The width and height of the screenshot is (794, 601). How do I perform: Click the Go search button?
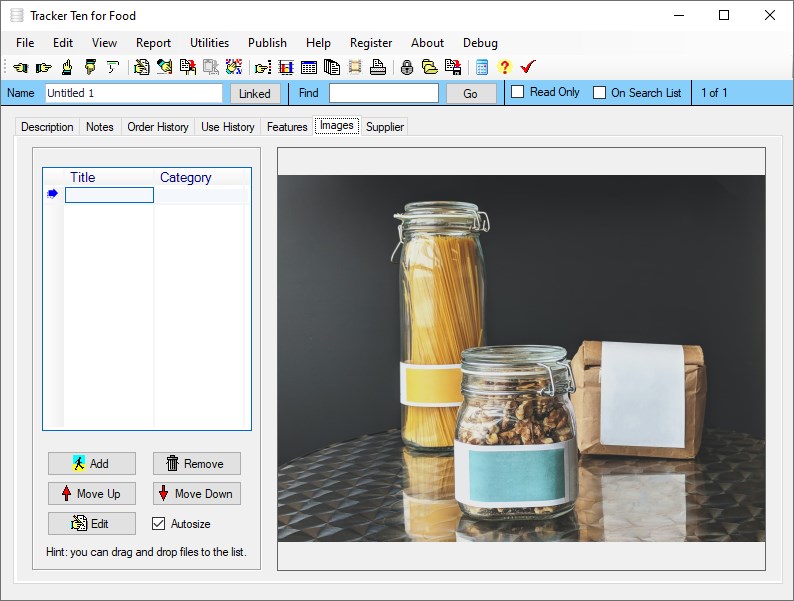[x=470, y=94]
